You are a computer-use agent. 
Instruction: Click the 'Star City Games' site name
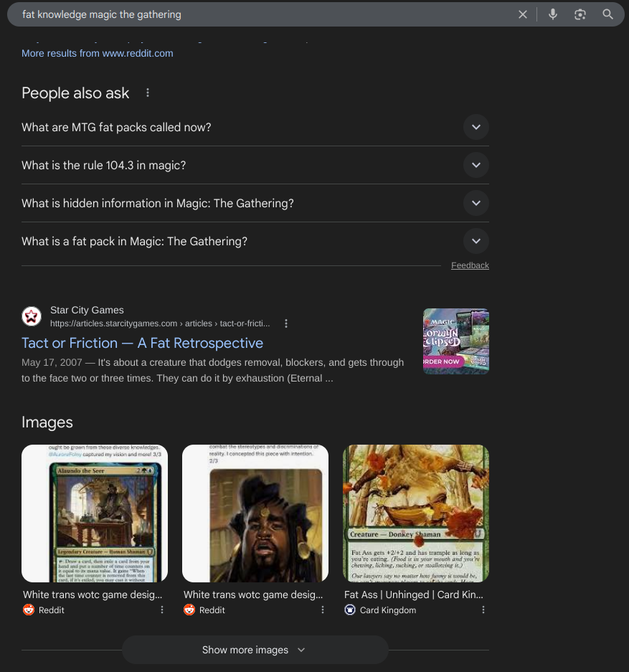87,310
